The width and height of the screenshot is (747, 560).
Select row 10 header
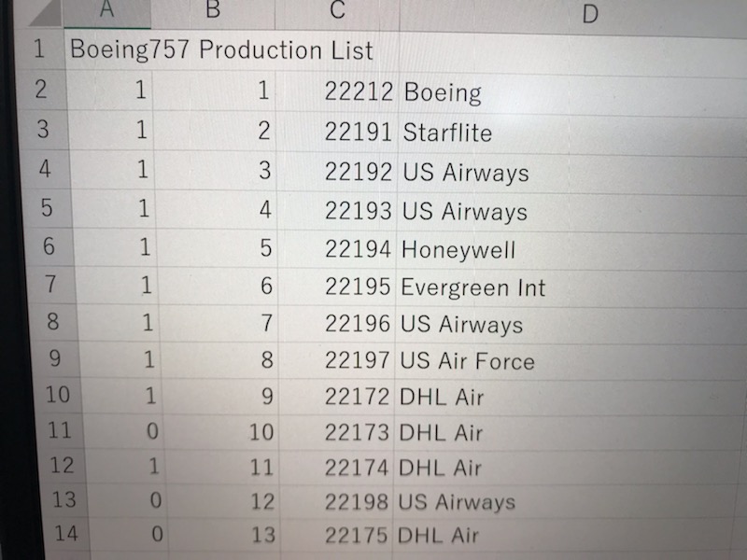[x=58, y=395]
